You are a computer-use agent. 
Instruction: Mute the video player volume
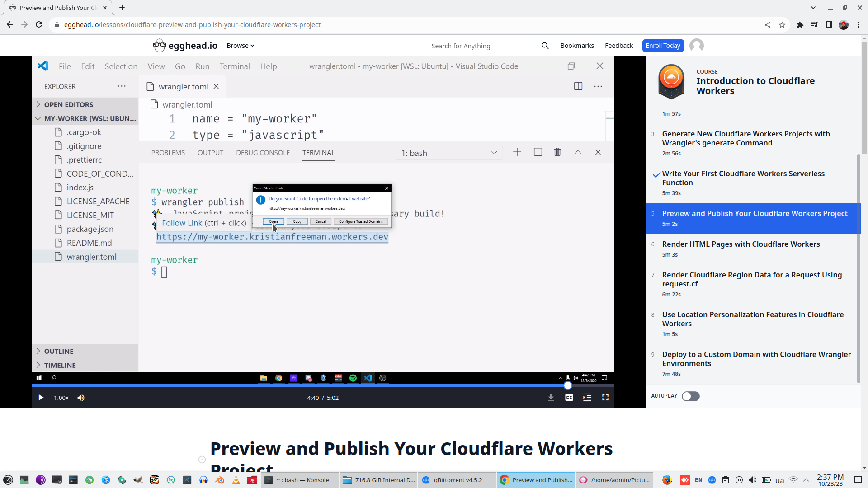point(81,398)
